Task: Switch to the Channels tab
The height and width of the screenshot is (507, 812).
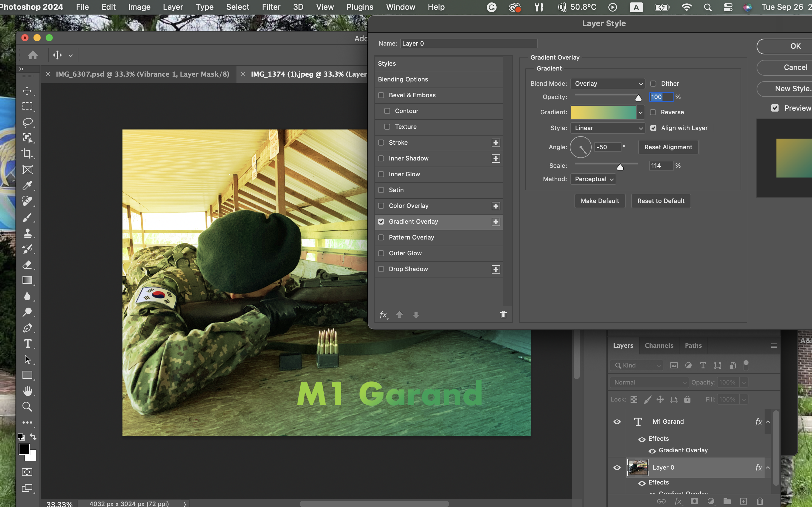Action: pos(659,345)
